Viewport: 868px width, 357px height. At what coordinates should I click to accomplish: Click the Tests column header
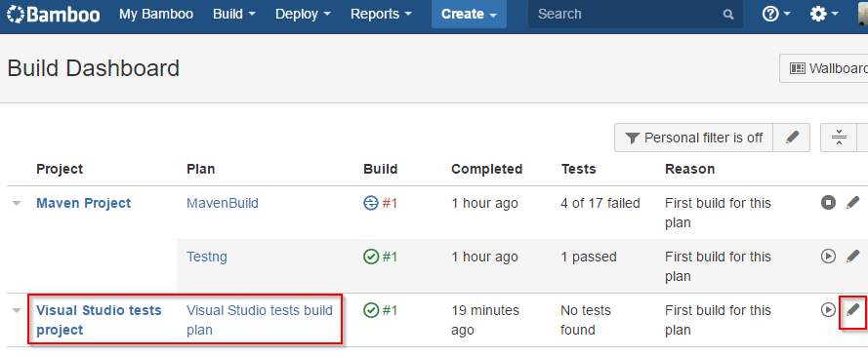(x=578, y=169)
